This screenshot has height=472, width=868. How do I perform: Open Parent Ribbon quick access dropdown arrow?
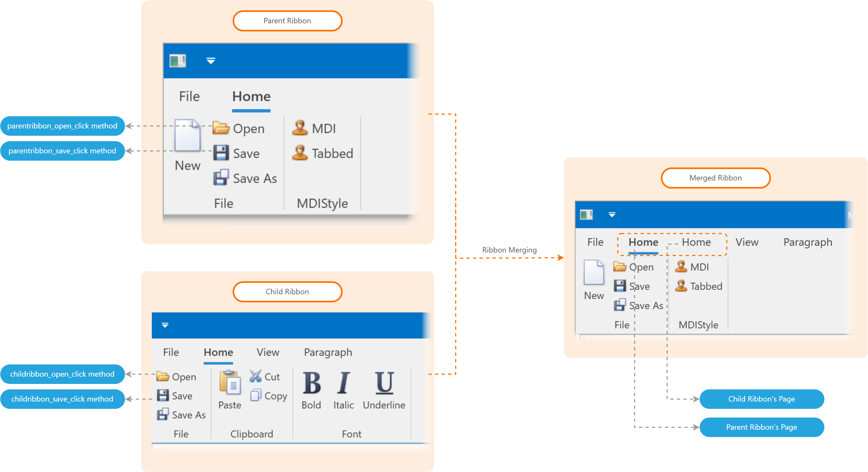coord(211,61)
